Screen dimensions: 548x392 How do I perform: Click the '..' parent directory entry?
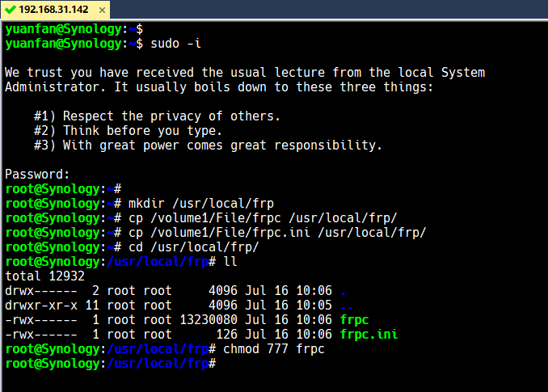coord(347,305)
